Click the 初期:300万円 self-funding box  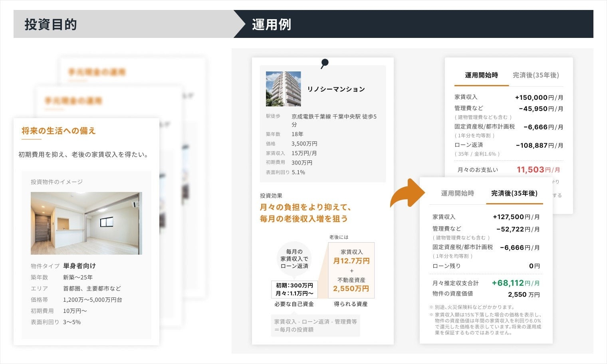294,289
